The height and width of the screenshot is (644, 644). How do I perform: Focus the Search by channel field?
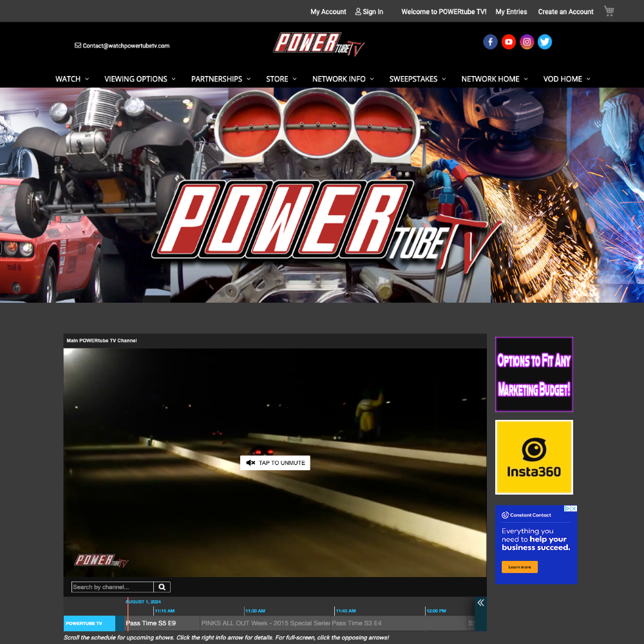[x=113, y=587]
